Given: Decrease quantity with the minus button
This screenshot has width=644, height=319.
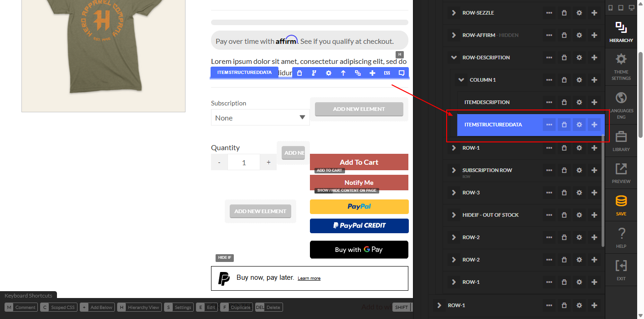Looking at the screenshot, I should (x=219, y=162).
